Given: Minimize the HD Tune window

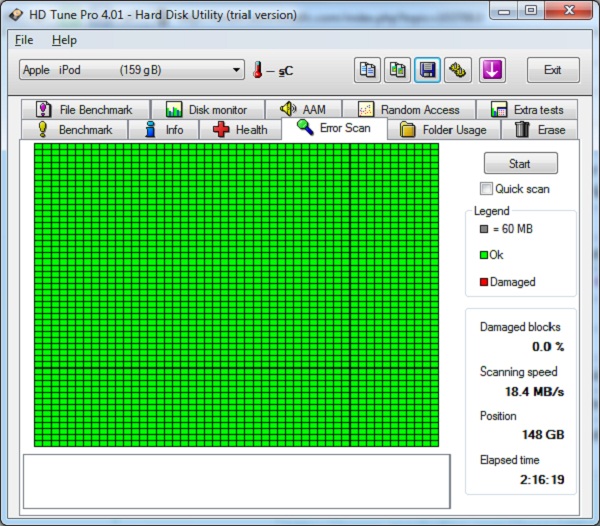Looking at the screenshot, I should [504, 10].
